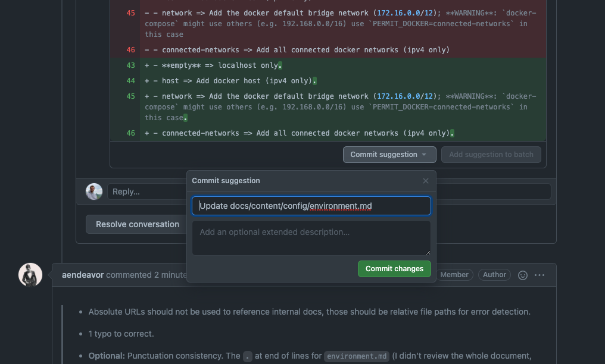The height and width of the screenshot is (364, 605).
Task: Click the '1 typo to correct.' bullet text
Action: pyautogui.click(x=121, y=334)
